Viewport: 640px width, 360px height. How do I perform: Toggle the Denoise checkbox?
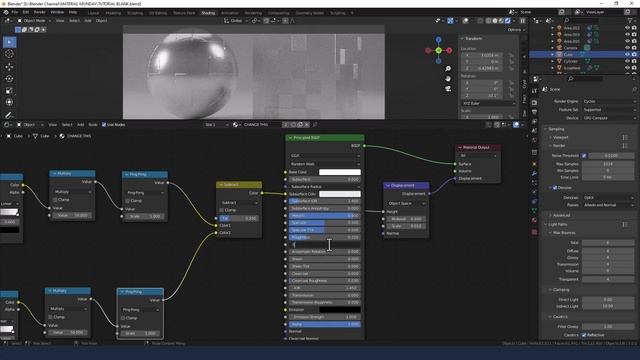coord(555,188)
